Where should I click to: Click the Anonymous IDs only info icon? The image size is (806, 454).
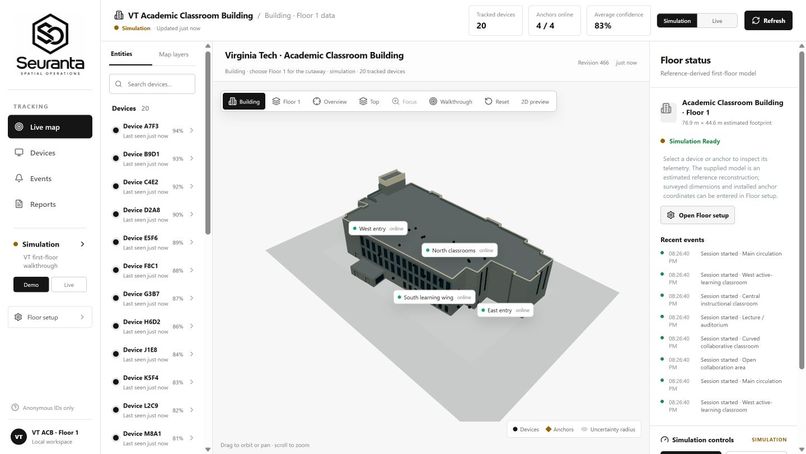(x=15, y=408)
